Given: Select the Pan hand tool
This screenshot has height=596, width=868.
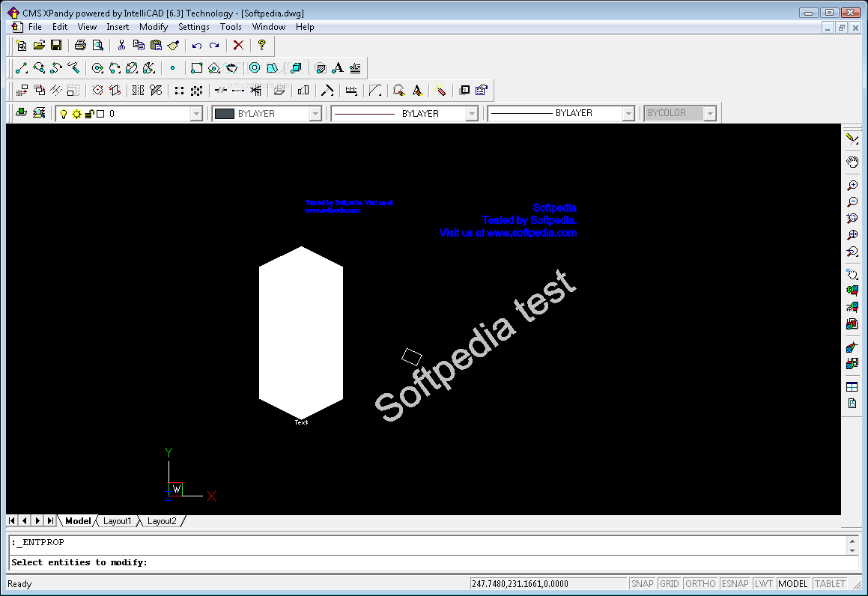Looking at the screenshot, I should tap(852, 162).
